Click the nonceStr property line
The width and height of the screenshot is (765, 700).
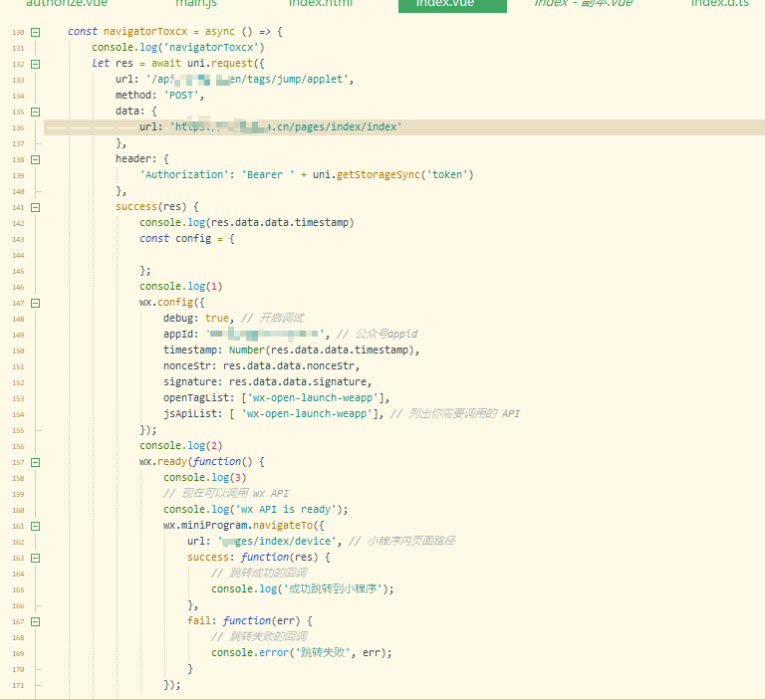(262, 365)
